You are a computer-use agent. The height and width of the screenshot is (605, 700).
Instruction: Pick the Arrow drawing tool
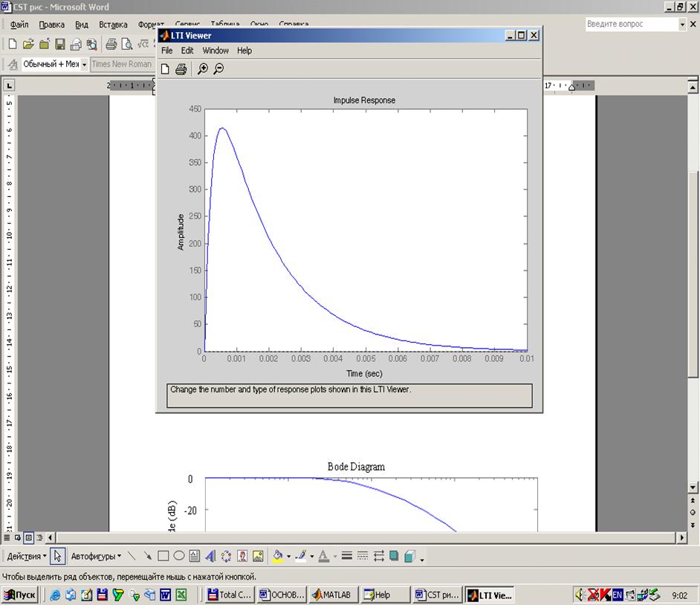click(x=147, y=556)
